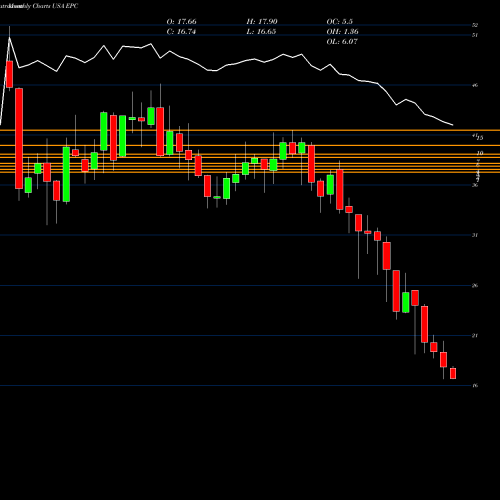
Task: Click the price axis label '21'
Action: click(475, 336)
